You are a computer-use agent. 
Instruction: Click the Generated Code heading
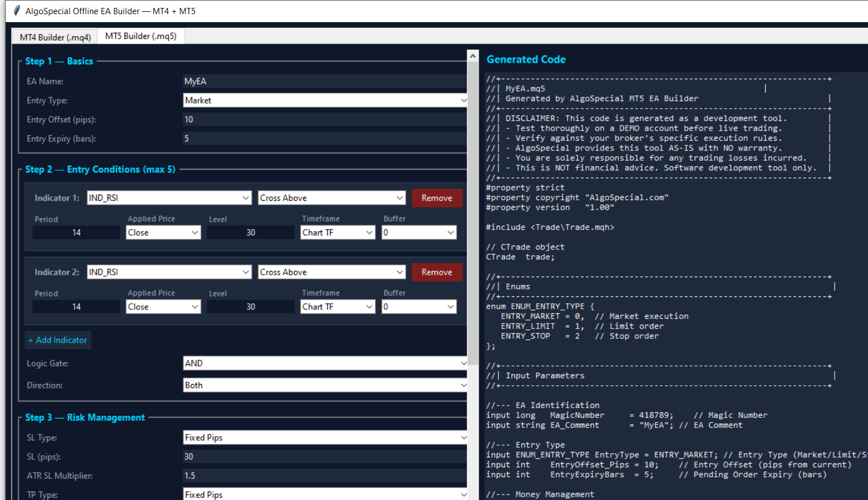[x=526, y=59]
